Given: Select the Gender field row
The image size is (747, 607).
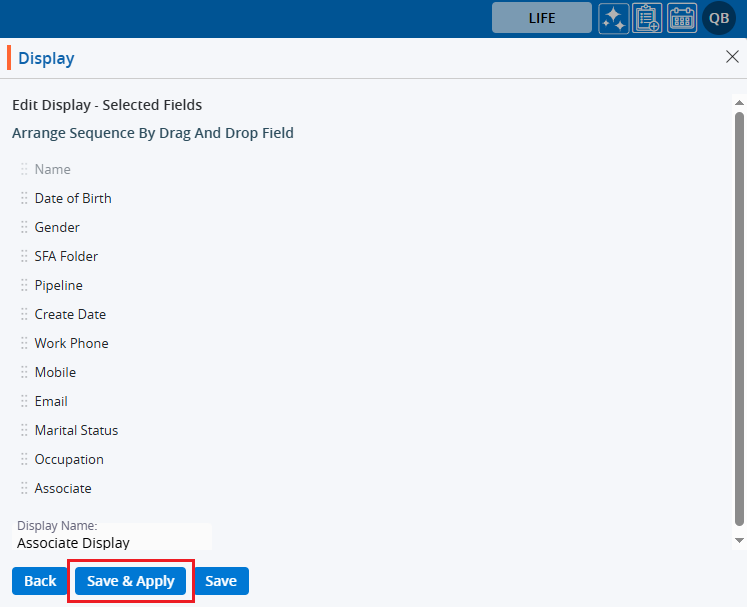Looking at the screenshot, I should pos(57,228).
